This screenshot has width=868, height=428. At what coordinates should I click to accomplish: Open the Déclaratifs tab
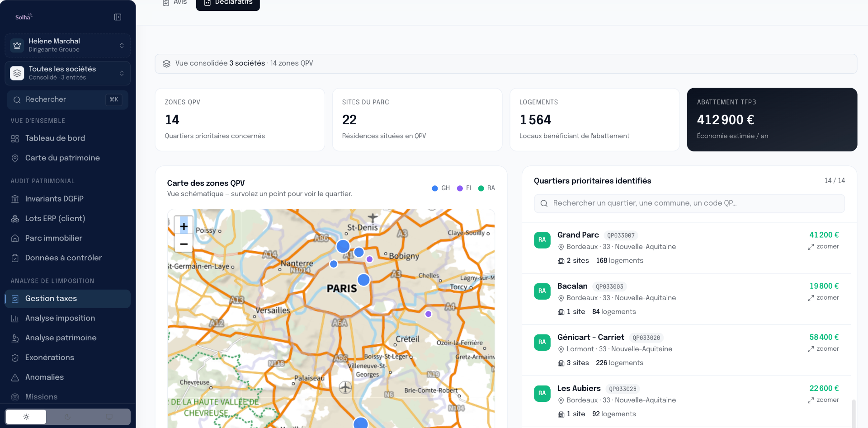228,4
